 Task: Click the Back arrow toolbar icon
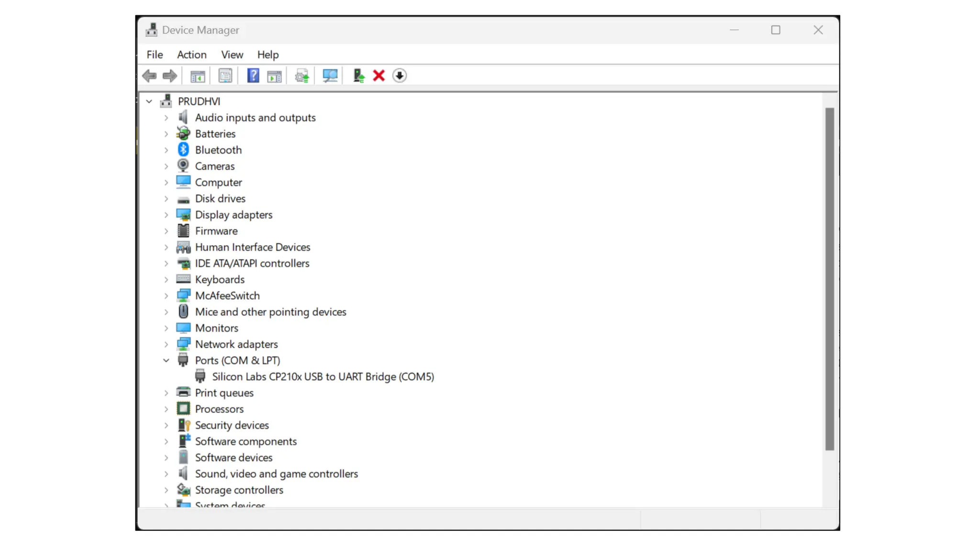149,76
